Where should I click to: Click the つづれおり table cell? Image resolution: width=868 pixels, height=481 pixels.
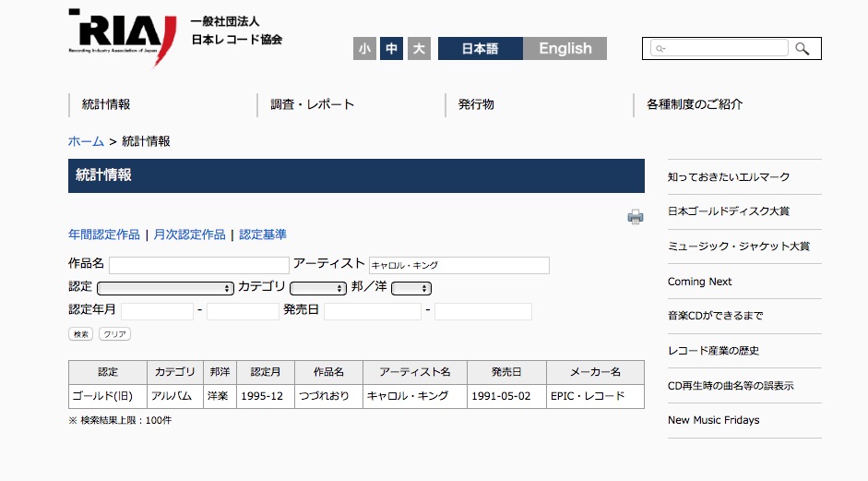pos(328,396)
